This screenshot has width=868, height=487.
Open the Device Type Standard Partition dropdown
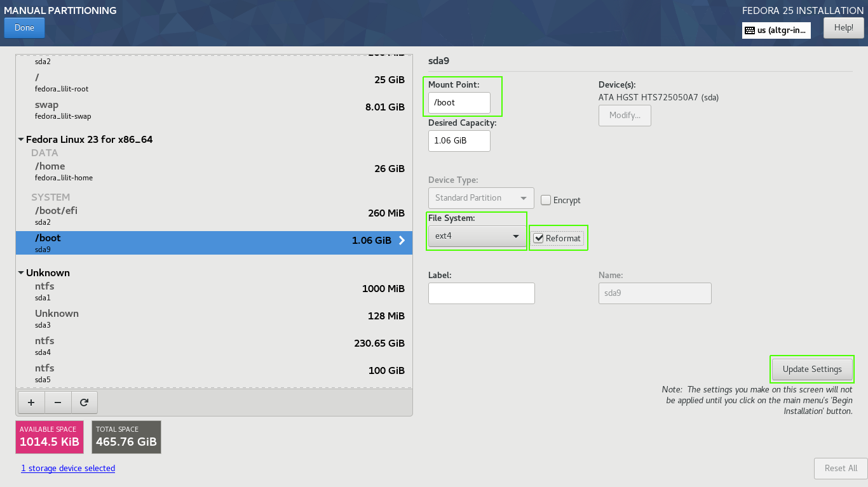point(481,197)
